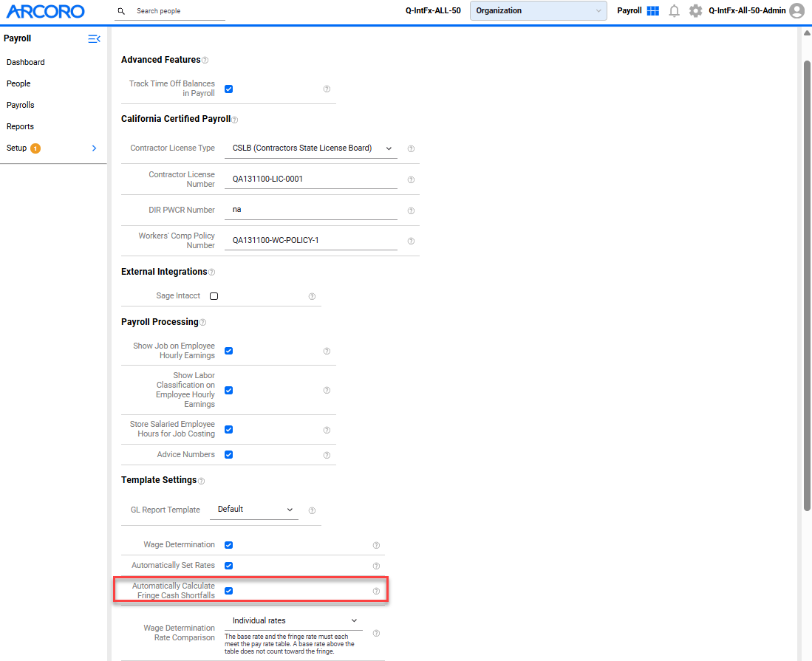This screenshot has width=812, height=661.
Task: Click the search magnifier icon
Action: tap(121, 11)
